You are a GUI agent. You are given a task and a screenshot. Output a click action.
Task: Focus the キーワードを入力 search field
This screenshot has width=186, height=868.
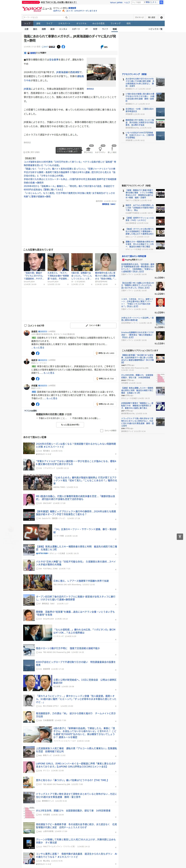[x=44, y=18]
